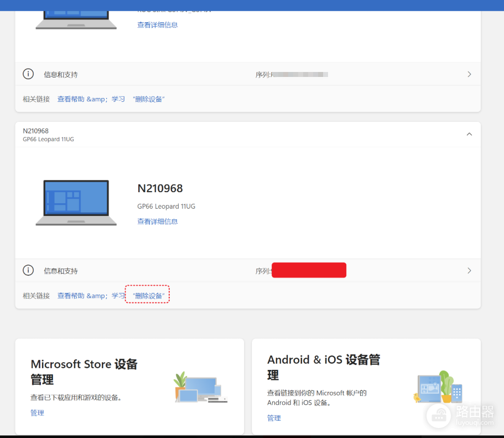The height and width of the screenshot is (438, 504).
Task: Open Manage link under Android & iOS devices
Action: (x=274, y=418)
